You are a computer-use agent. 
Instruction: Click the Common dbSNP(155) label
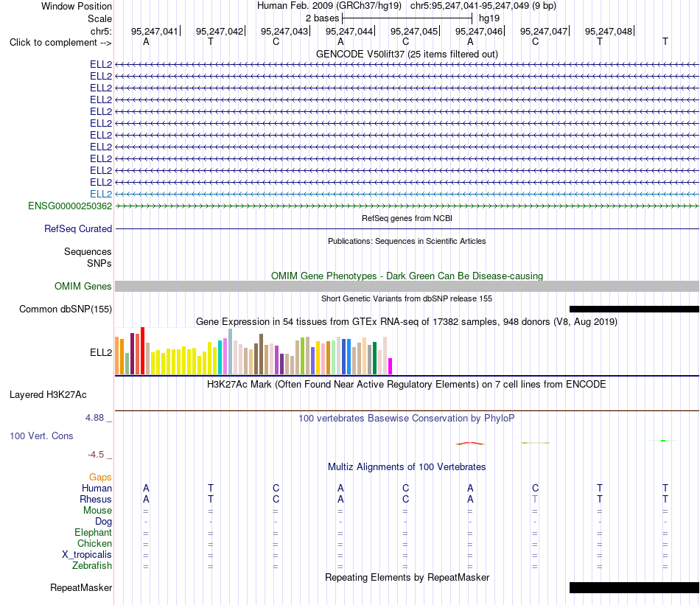(65, 309)
